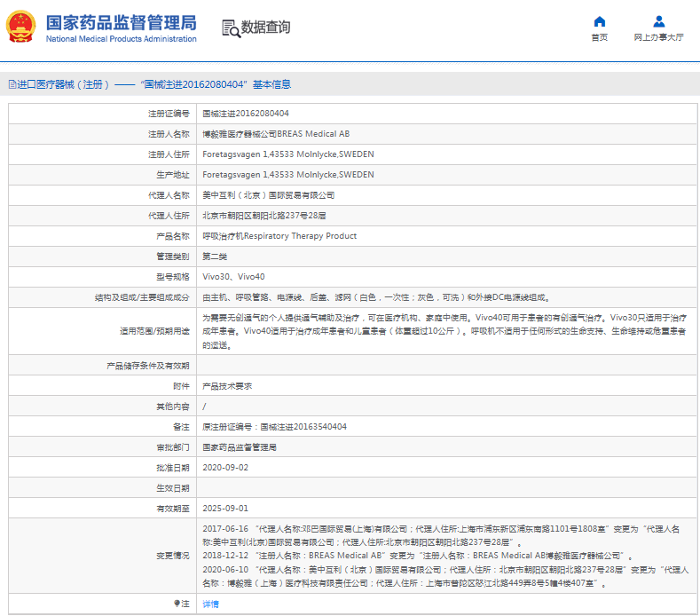This screenshot has height=616, width=700.
Task: Click the national emblem logo
Action: (20, 27)
